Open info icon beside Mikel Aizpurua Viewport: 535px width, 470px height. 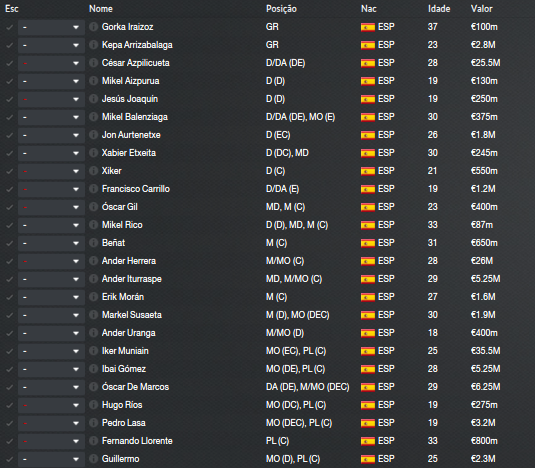[93, 81]
